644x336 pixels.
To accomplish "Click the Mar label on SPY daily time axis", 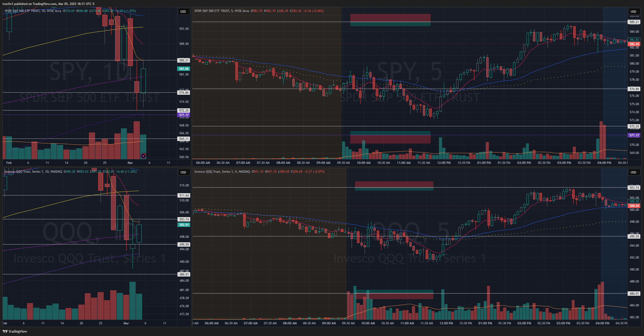I will click(x=130, y=163).
